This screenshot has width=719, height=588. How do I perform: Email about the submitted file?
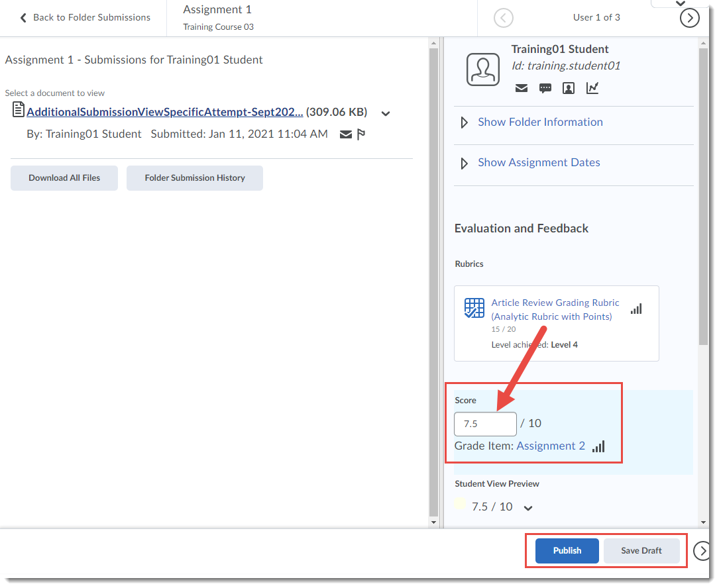346,134
